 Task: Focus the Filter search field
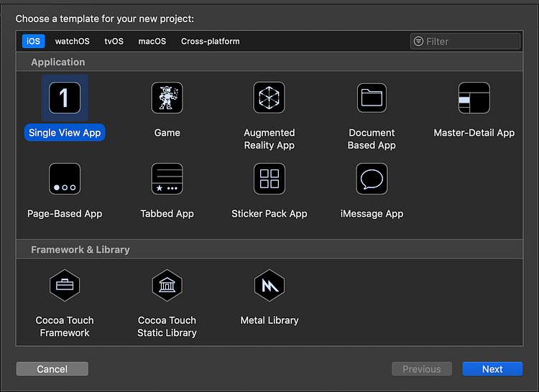466,42
